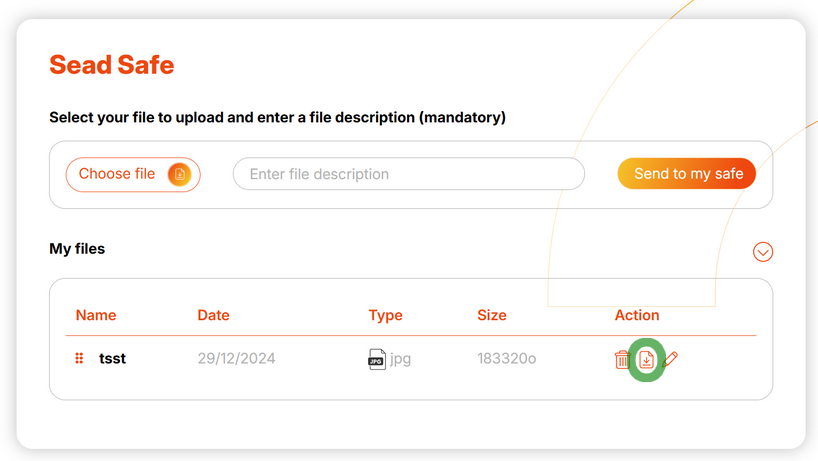Screen dimensions: 818x461
Task: Collapse the My files section
Action: (x=763, y=252)
